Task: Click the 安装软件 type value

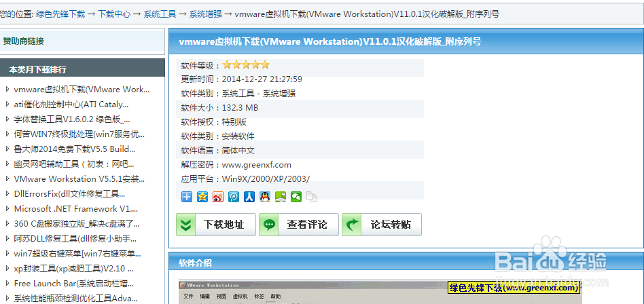Action: coord(238,136)
